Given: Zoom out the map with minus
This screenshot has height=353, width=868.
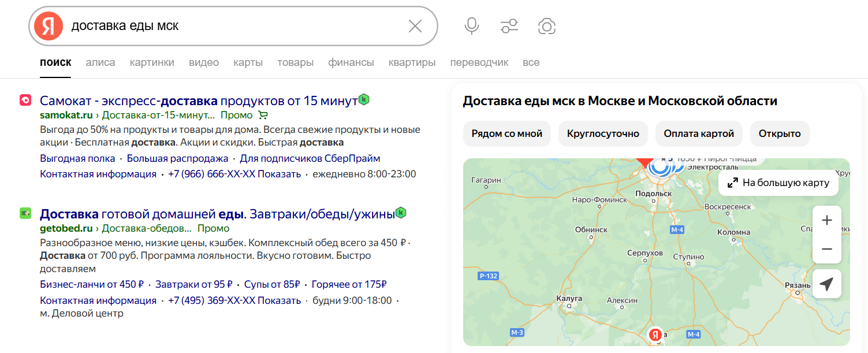Looking at the screenshot, I should pos(827,249).
